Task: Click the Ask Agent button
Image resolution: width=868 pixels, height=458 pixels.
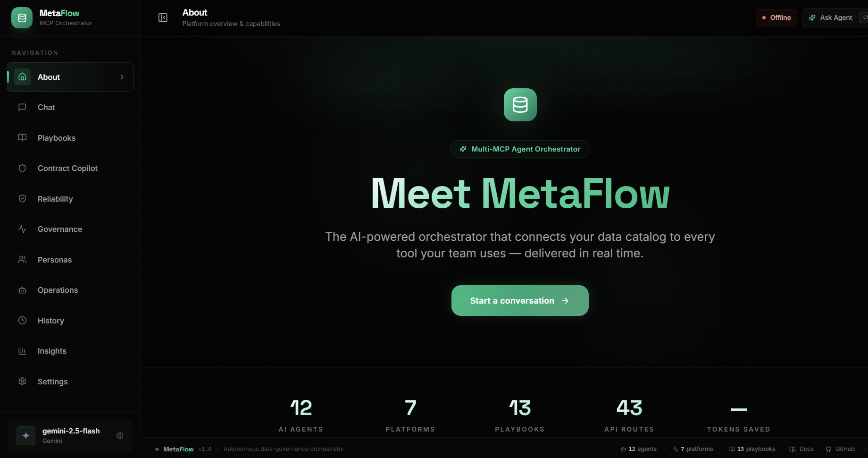Action: click(835, 17)
